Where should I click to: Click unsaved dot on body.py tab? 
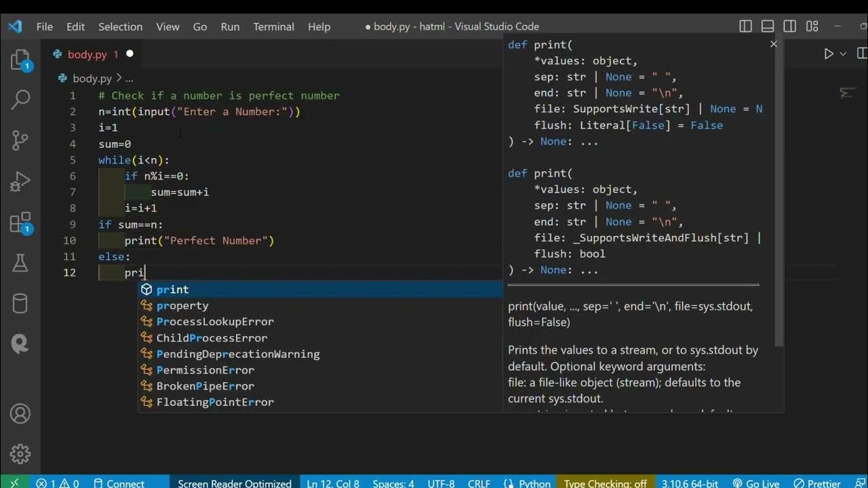(130, 54)
